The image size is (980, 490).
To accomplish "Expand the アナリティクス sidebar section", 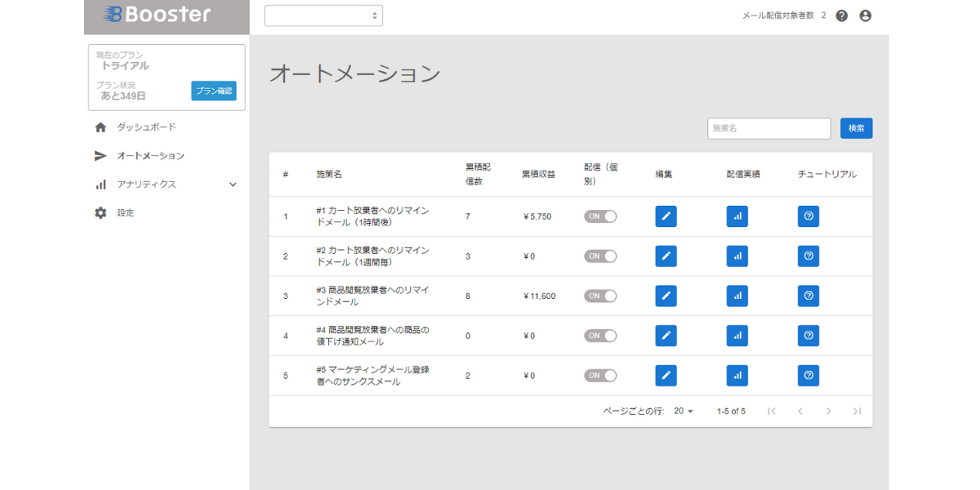I will [233, 184].
